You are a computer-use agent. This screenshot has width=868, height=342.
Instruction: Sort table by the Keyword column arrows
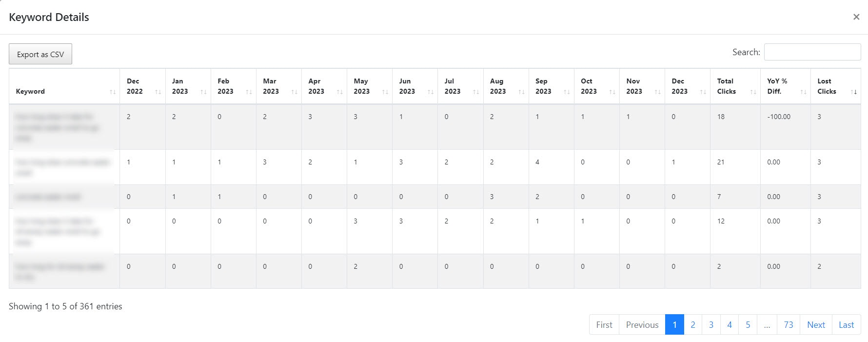(113, 92)
